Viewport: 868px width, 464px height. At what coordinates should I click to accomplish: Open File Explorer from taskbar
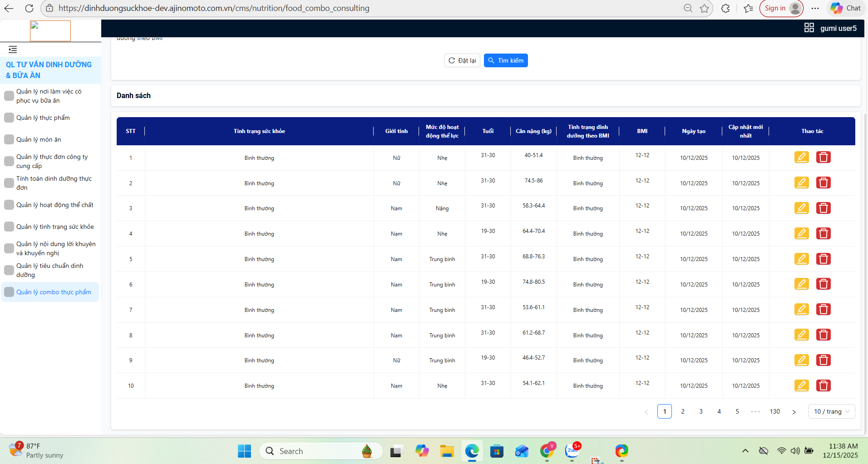(447, 451)
